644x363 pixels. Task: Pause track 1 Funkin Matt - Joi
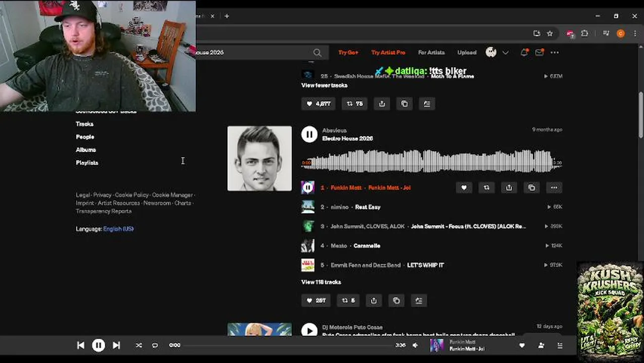coord(308,188)
